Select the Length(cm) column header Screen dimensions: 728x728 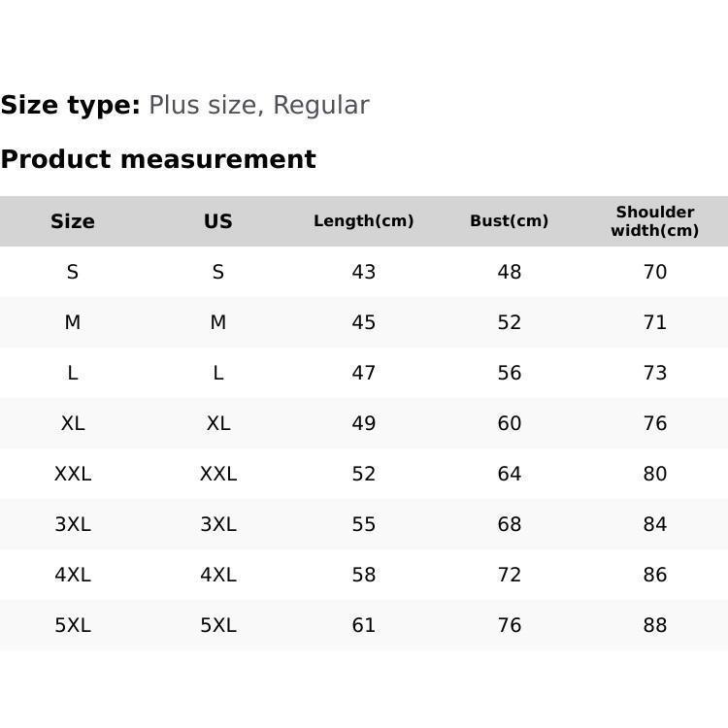pyautogui.click(x=364, y=221)
